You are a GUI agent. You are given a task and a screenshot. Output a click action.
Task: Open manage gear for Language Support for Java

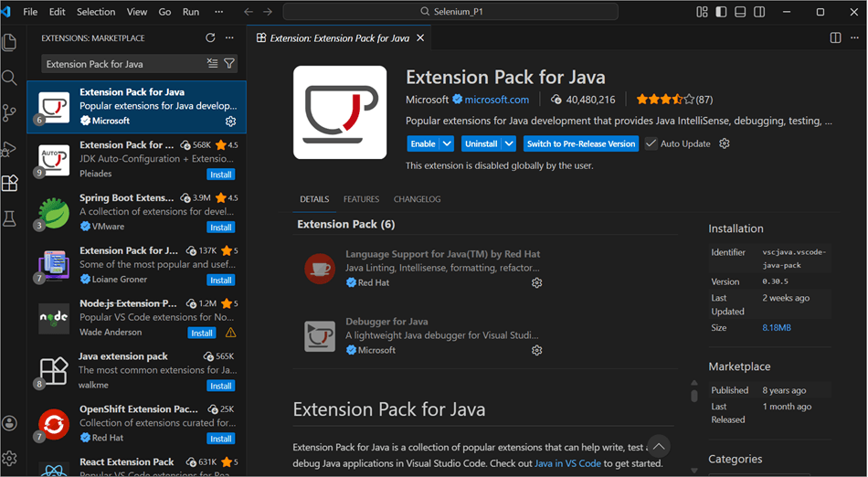[x=536, y=282]
